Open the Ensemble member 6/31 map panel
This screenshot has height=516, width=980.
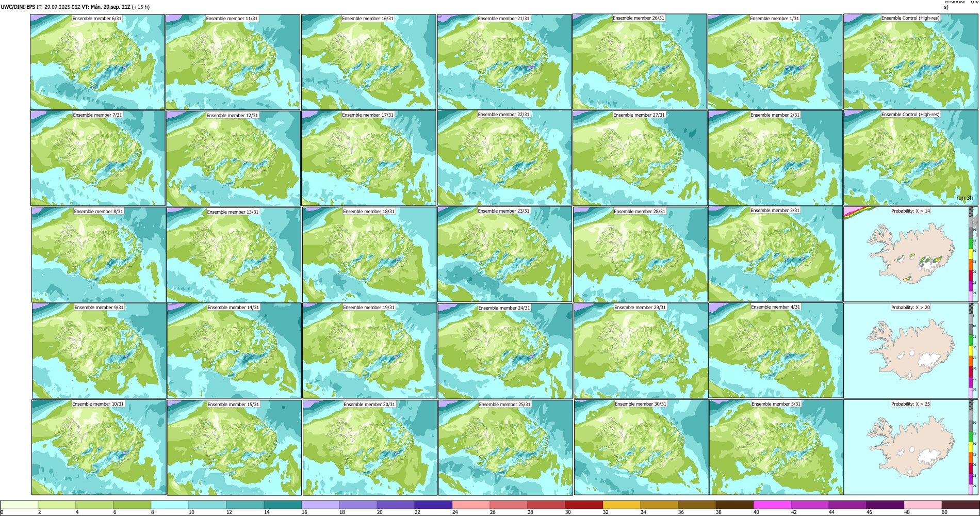pyautogui.click(x=97, y=62)
